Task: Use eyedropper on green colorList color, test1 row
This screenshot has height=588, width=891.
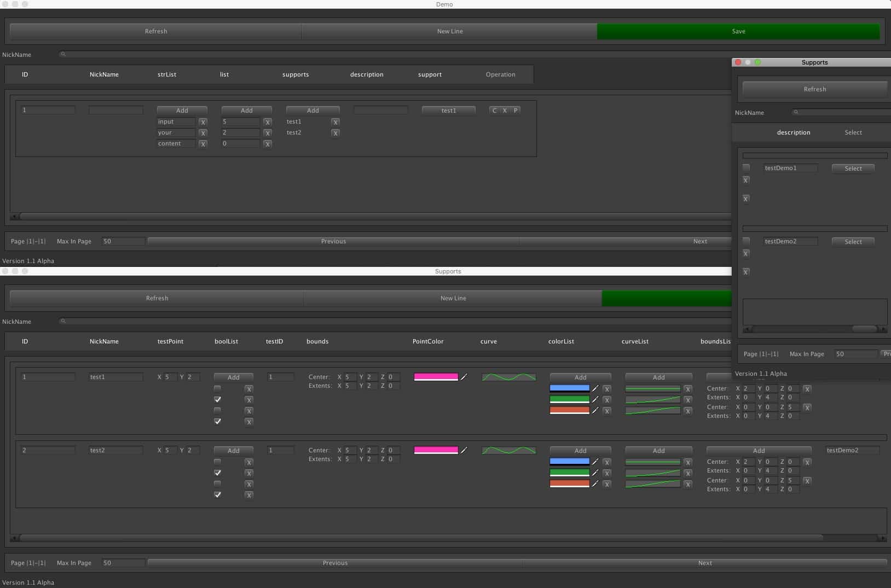Action: pos(595,399)
